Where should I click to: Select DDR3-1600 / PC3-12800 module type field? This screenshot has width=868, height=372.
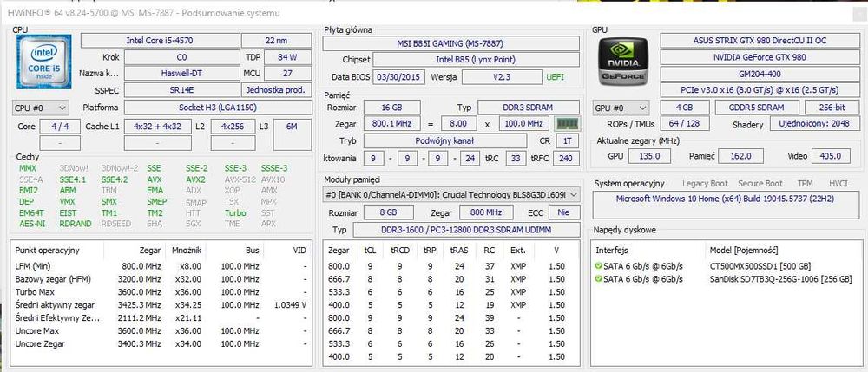[466, 230]
